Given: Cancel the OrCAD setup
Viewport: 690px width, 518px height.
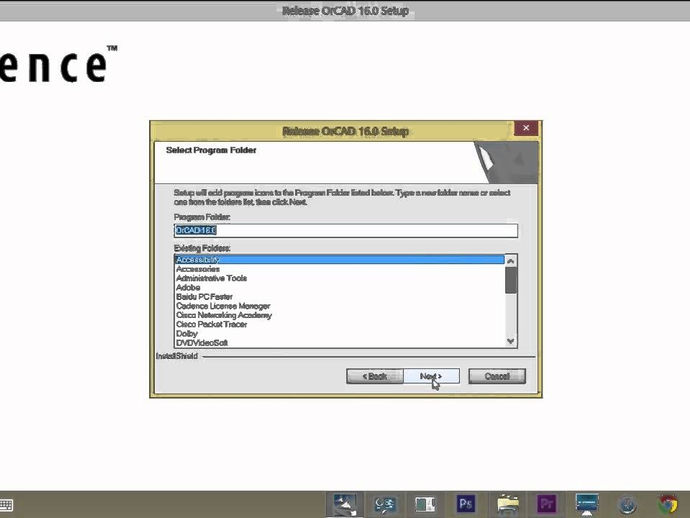Looking at the screenshot, I should [497, 376].
